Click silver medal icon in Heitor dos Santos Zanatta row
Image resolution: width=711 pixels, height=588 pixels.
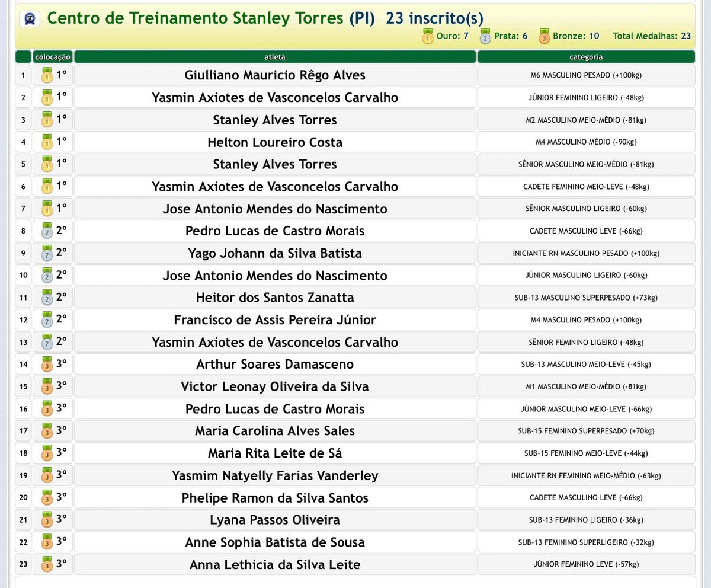47,298
